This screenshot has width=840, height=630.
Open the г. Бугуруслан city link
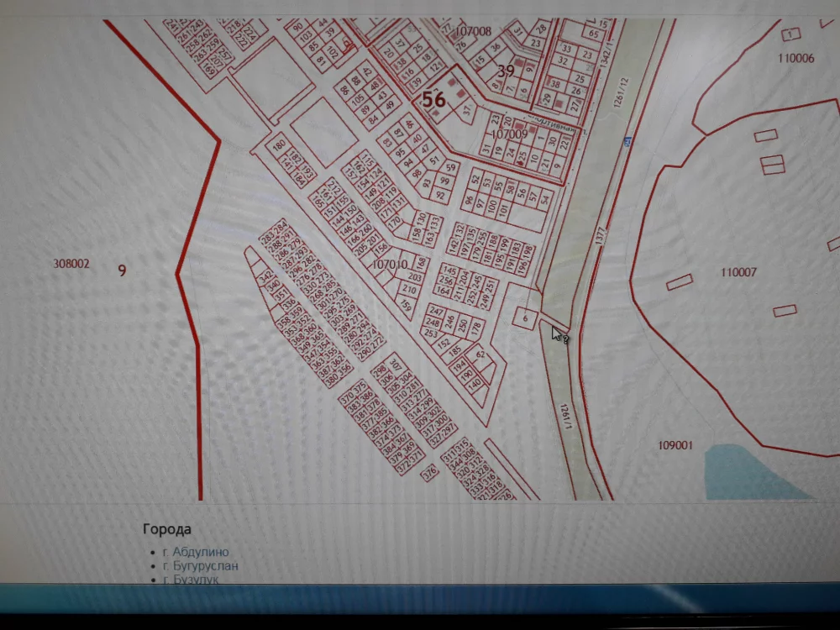pos(205,565)
